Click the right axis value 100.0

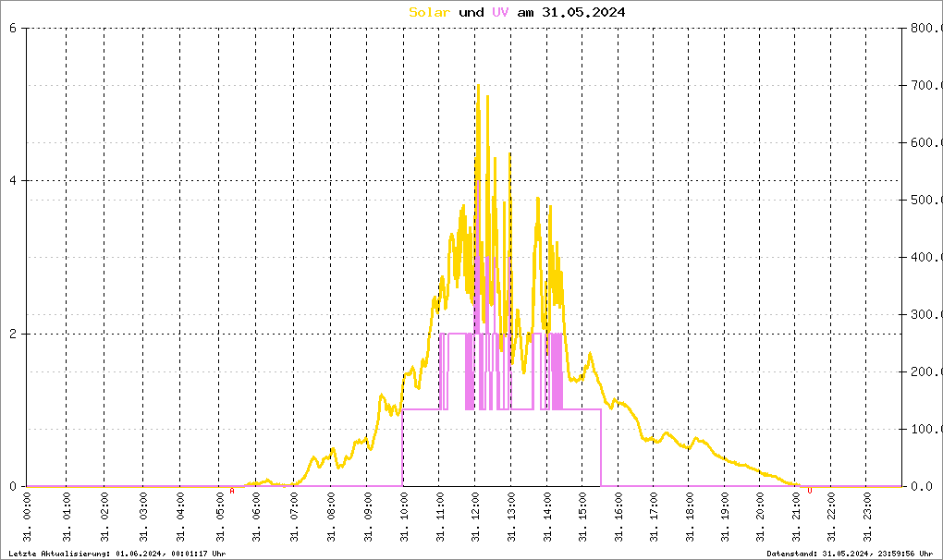pyautogui.click(x=924, y=429)
